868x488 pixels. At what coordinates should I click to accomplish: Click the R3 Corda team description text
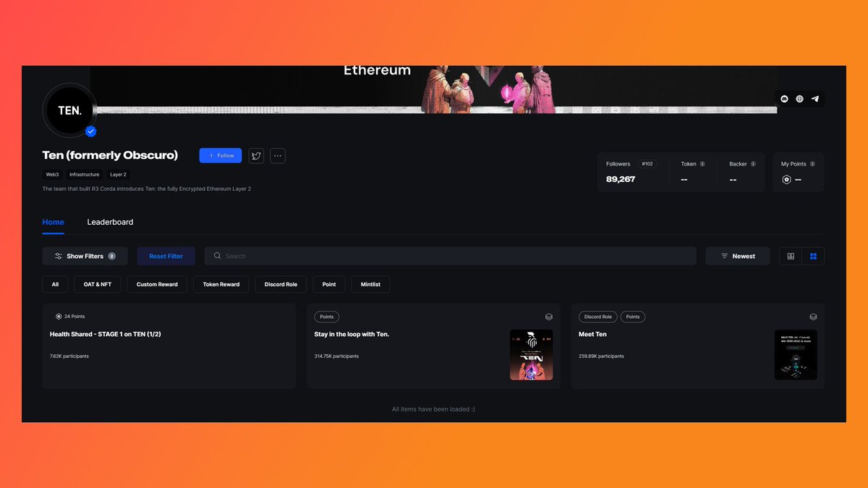tap(147, 189)
